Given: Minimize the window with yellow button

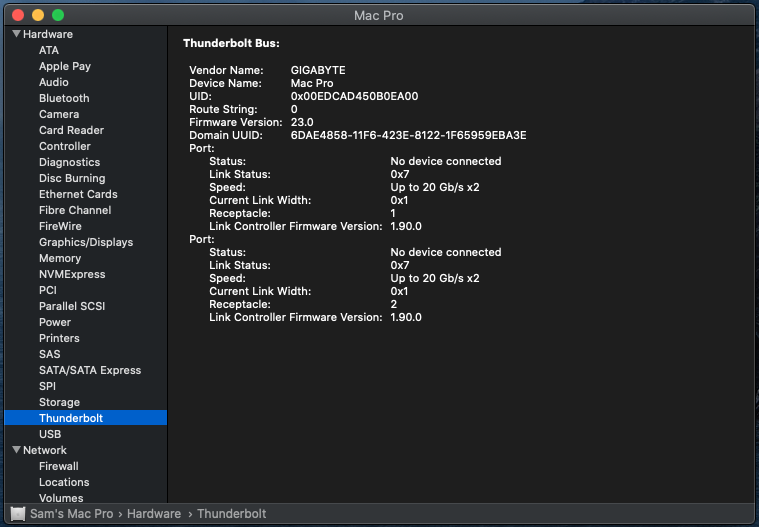Looking at the screenshot, I should coord(38,15).
